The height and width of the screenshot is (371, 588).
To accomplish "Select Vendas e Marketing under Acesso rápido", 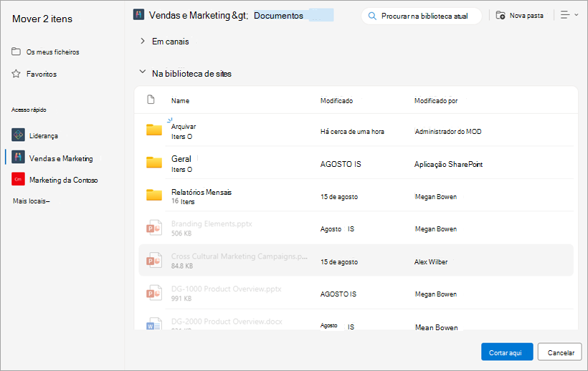I will click(61, 158).
